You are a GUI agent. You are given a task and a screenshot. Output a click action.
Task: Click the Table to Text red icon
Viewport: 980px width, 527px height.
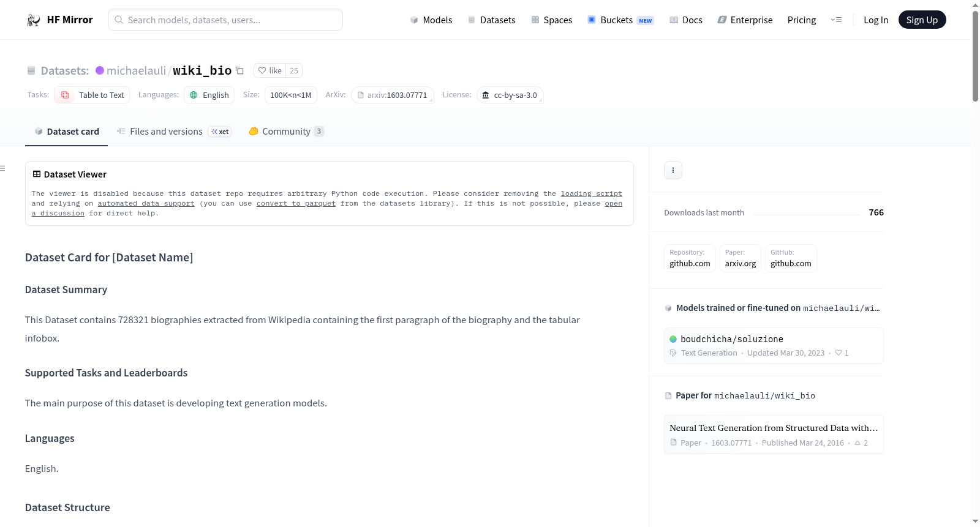[x=65, y=95]
